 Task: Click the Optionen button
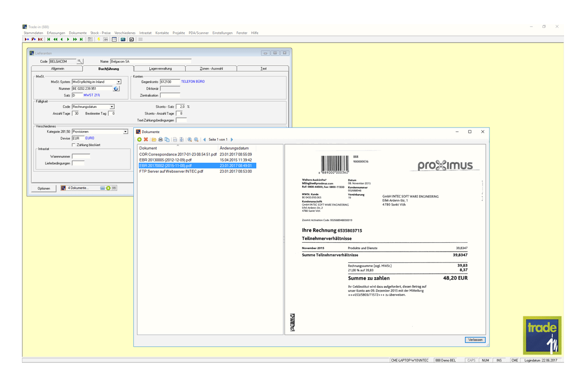tap(44, 188)
